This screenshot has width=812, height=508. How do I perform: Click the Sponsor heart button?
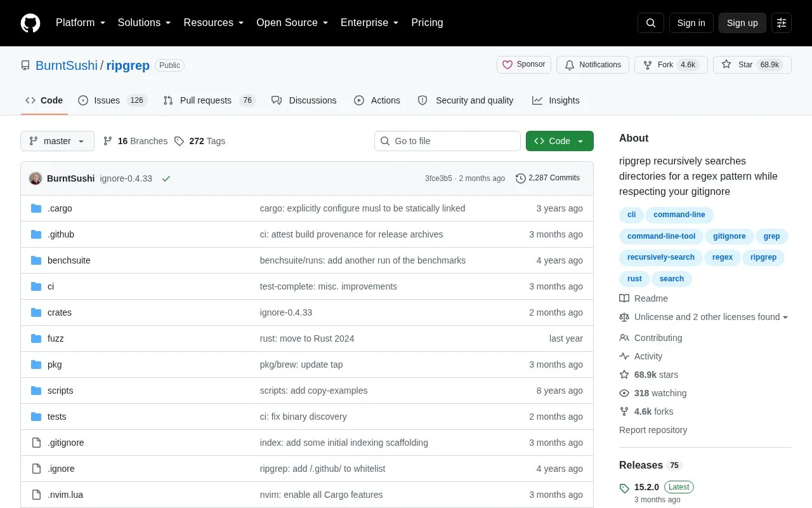coord(524,65)
